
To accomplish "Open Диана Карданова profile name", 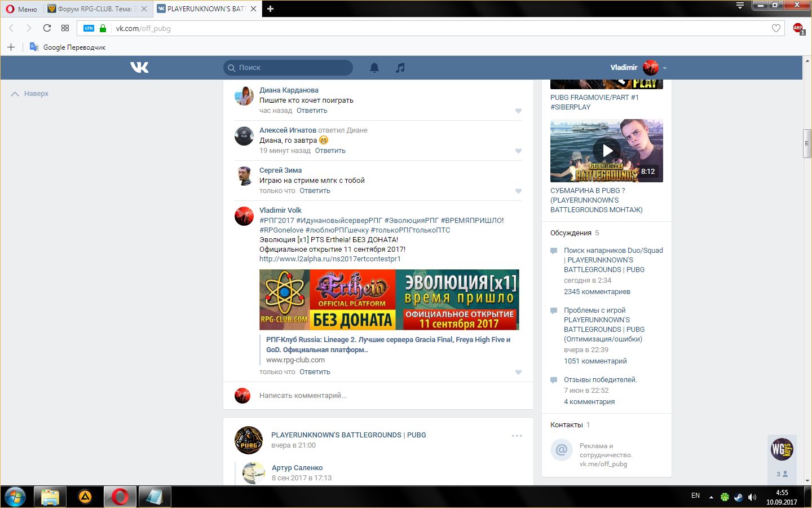I will click(289, 90).
